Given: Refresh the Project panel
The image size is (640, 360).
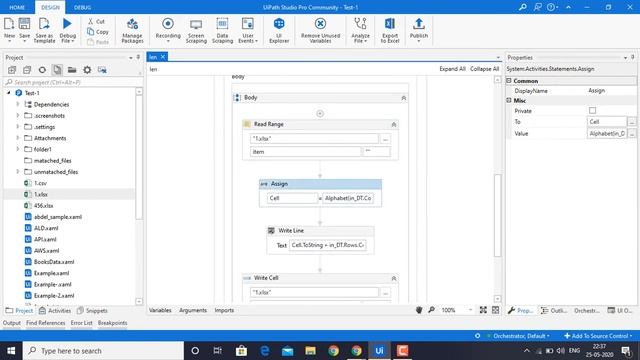Looking at the screenshot, I should 42,70.
